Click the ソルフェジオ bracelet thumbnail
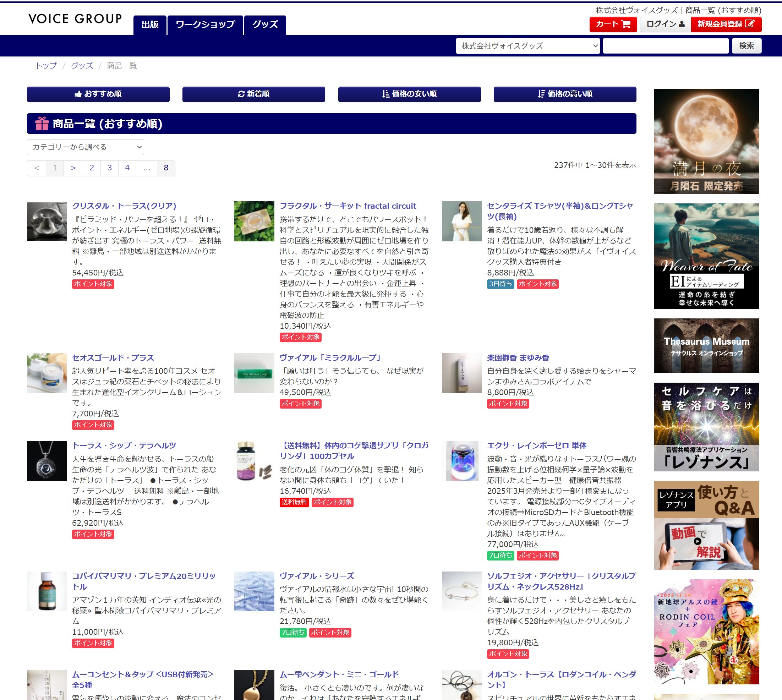The image size is (782, 700). pos(461,591)
